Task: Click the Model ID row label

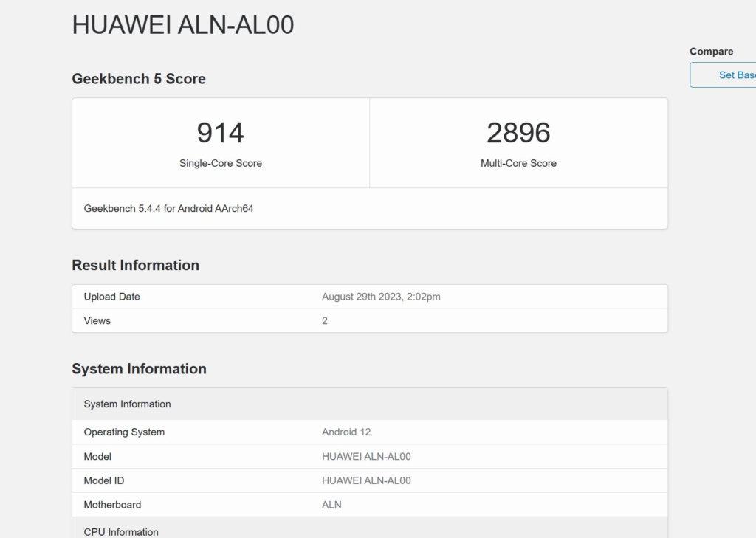Action: pos(103,480)
